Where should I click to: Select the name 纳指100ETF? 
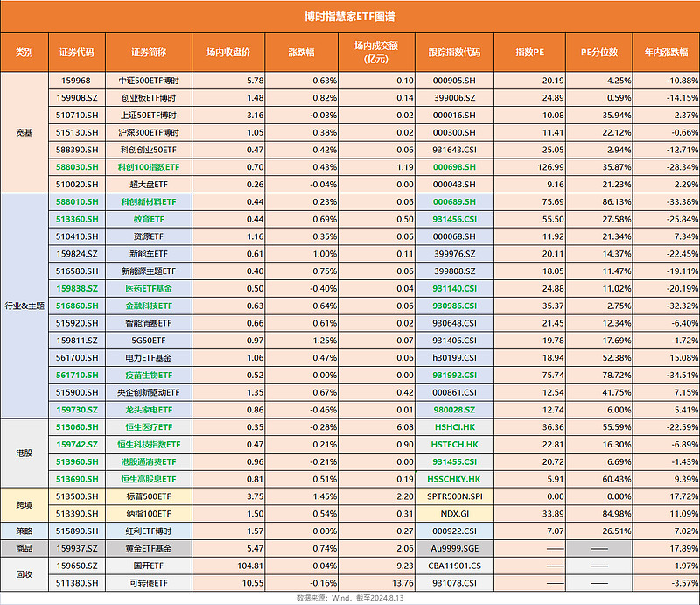pos(149,514)
